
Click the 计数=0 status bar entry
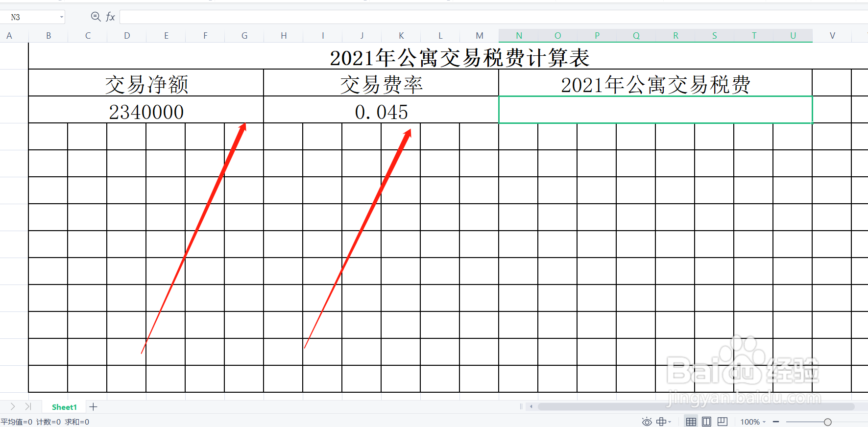tap(48, 422)
